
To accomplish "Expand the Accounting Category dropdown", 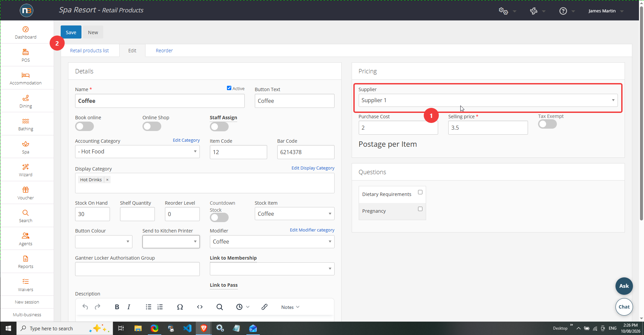I will [x=137, y=152].
